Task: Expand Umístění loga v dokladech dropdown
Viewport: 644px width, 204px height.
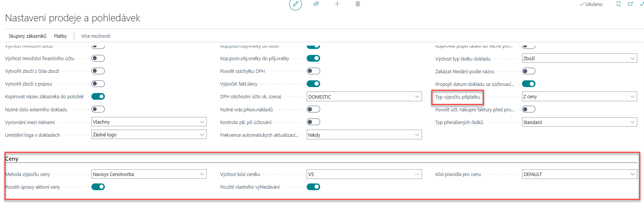Action: tap(202, 135)
